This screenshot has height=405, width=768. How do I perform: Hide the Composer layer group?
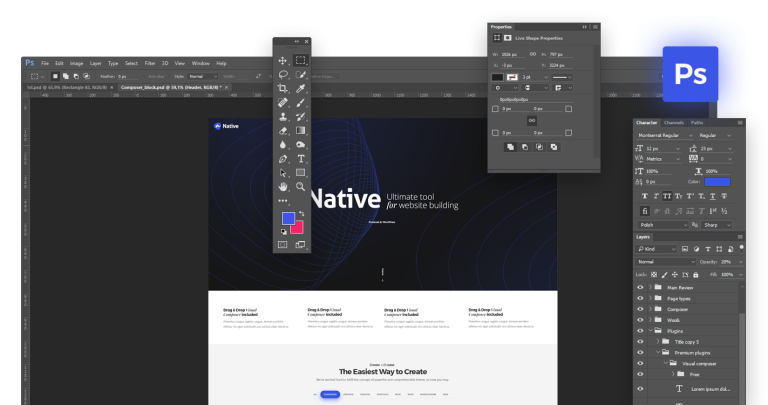pyautogui.click(x=641, y=309)
